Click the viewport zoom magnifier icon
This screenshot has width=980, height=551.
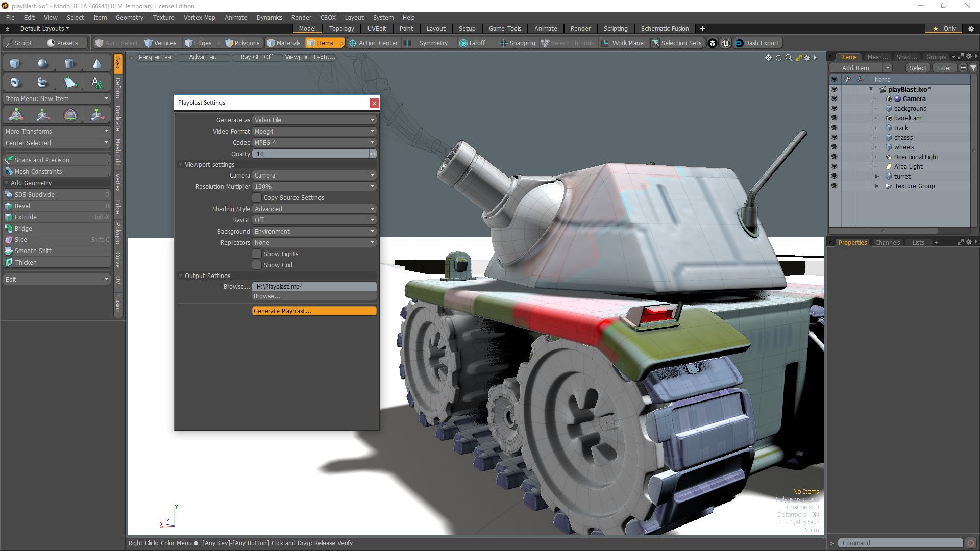coord(789,58)
